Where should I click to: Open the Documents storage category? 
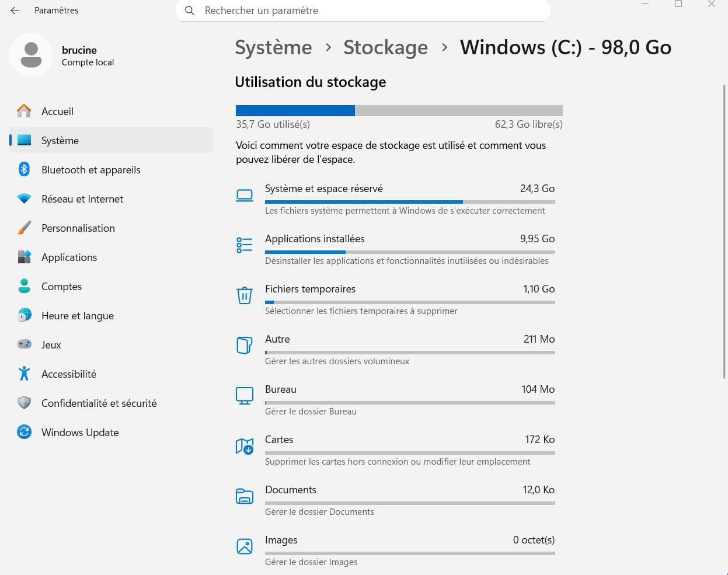click(x=395, y=500)
